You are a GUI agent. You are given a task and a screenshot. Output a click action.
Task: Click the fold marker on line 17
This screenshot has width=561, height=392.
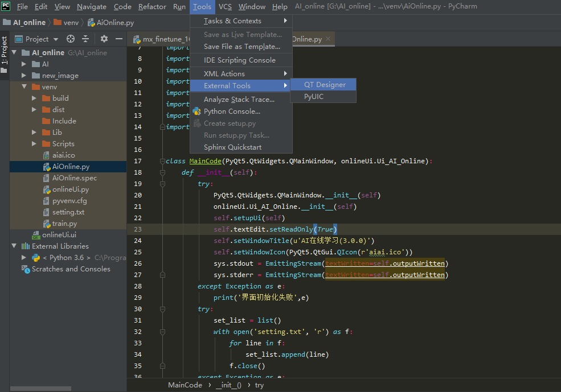[162, 161]
